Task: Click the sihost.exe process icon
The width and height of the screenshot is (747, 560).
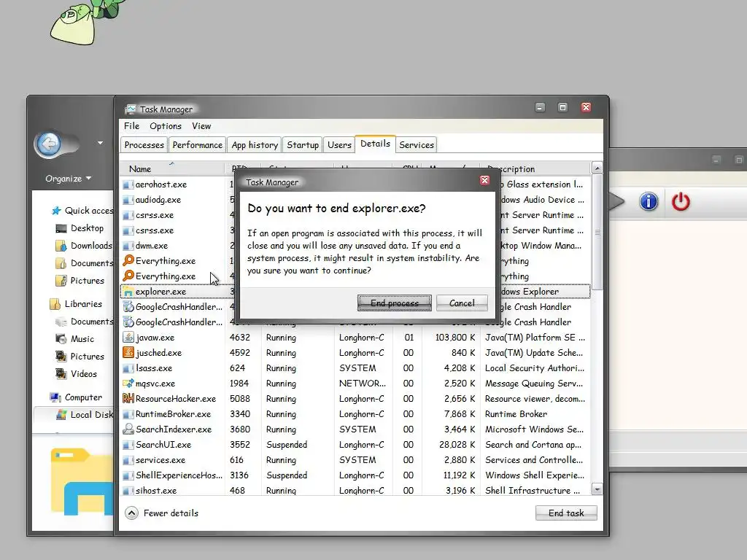Action: tap(128, 491)
